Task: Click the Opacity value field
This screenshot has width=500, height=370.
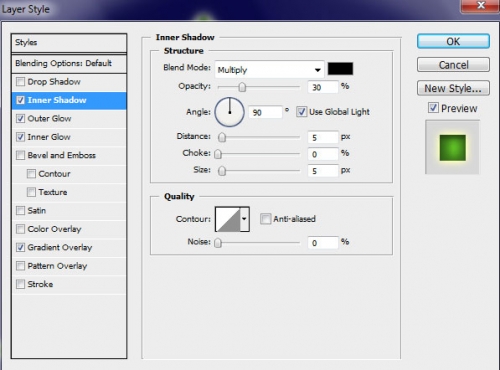Action: coord(323,87)
